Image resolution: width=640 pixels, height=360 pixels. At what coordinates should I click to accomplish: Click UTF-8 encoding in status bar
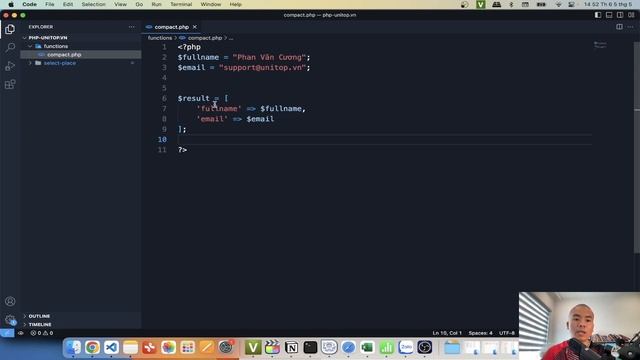[x=507, y=333]
